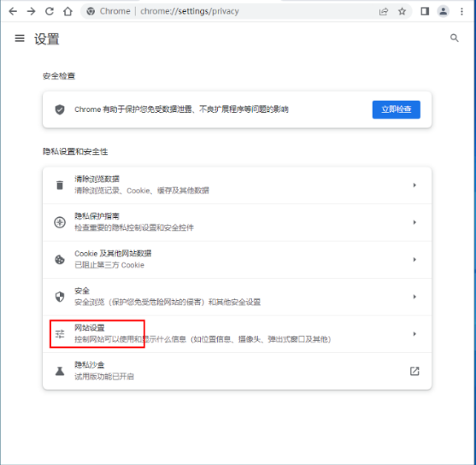Search settings with the magnifier icon
The width and height of the screenshot is (476, 465).
click(x=454, y=38)
